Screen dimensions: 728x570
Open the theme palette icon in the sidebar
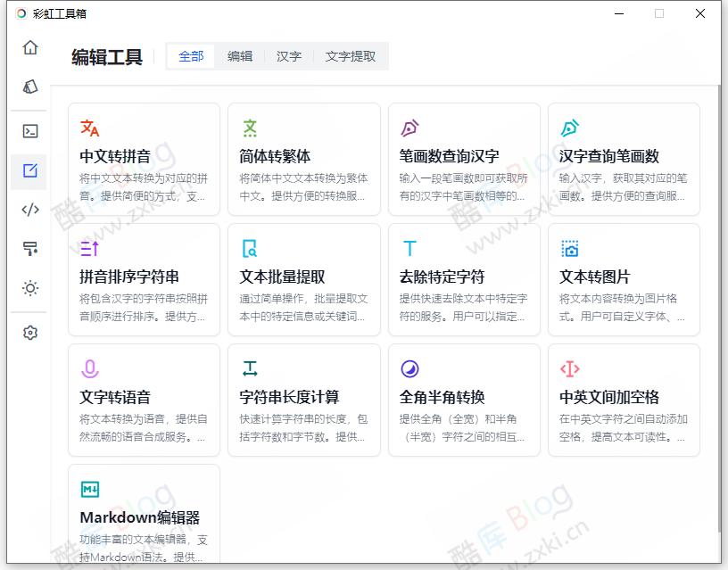(x=29, y=87)
